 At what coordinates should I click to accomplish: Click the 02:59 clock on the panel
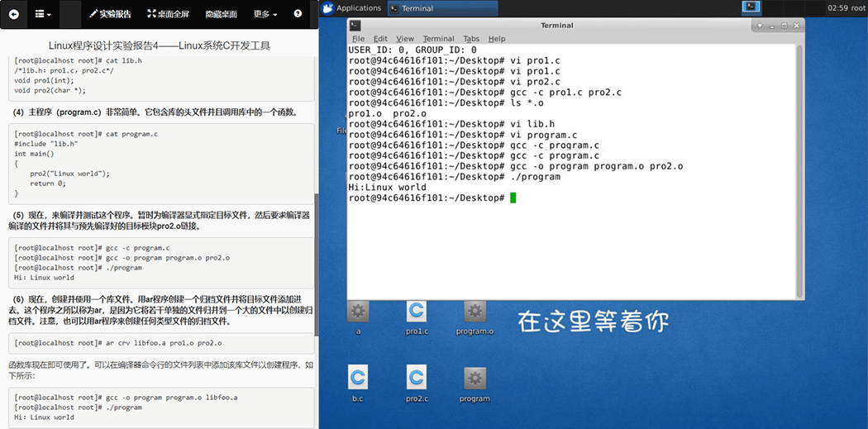click(x=838, y=7)
